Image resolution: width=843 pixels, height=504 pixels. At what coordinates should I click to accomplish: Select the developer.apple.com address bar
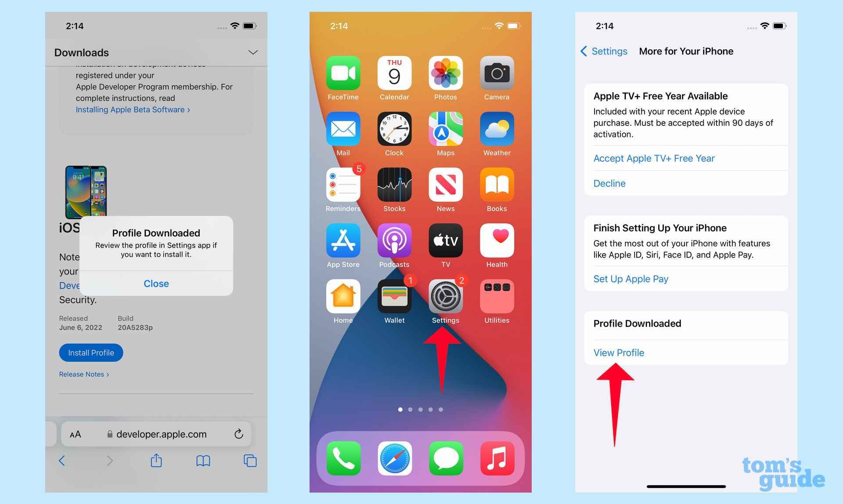157,433
